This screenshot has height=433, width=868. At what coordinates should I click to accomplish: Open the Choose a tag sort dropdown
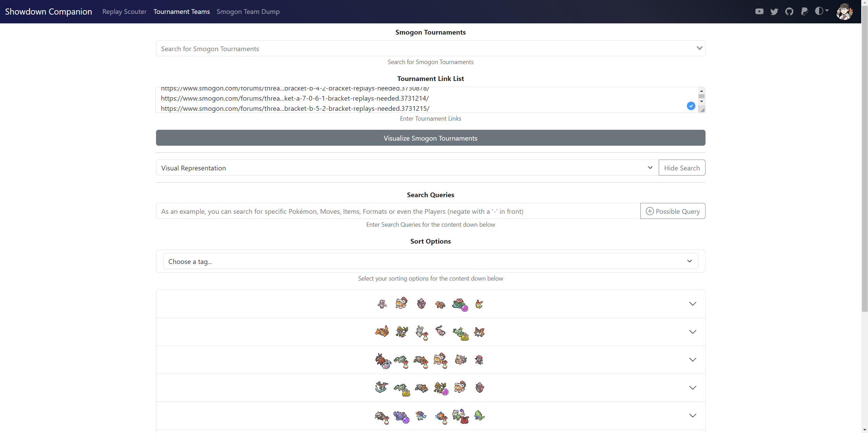pos(430,261)
